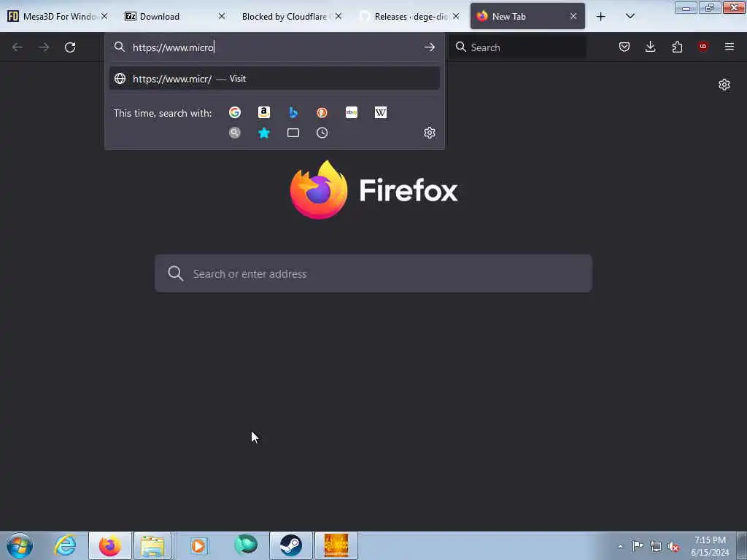
Task: Focus the toolbar Search box
Action: pos(519,47)
